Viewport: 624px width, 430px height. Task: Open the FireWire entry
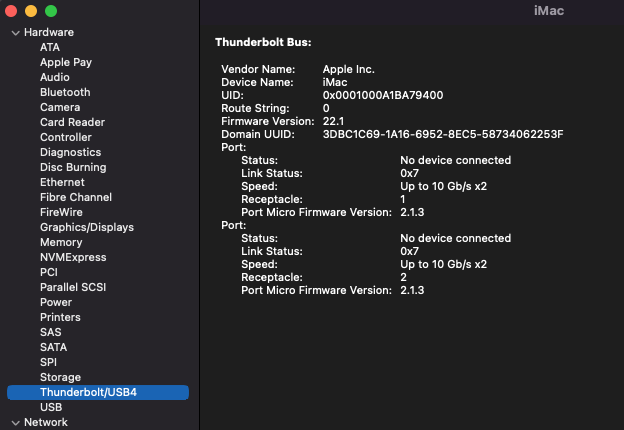tap(61, 212)
